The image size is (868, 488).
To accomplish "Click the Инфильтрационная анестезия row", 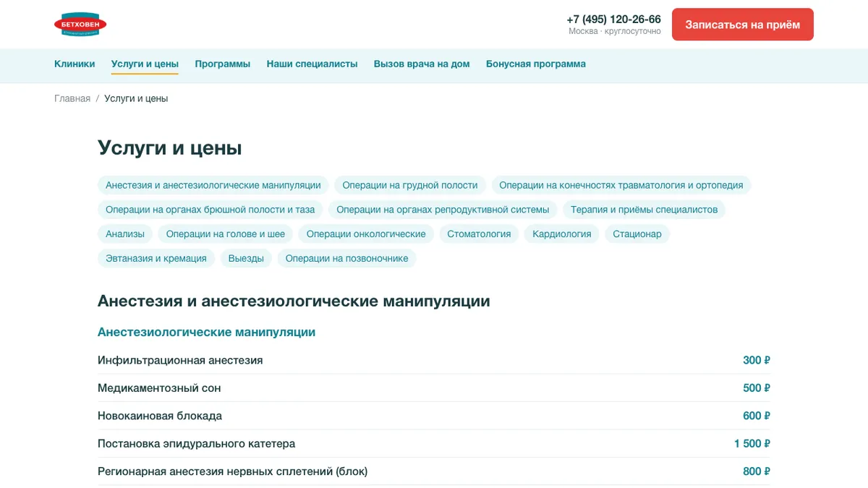I will [434, 360].
